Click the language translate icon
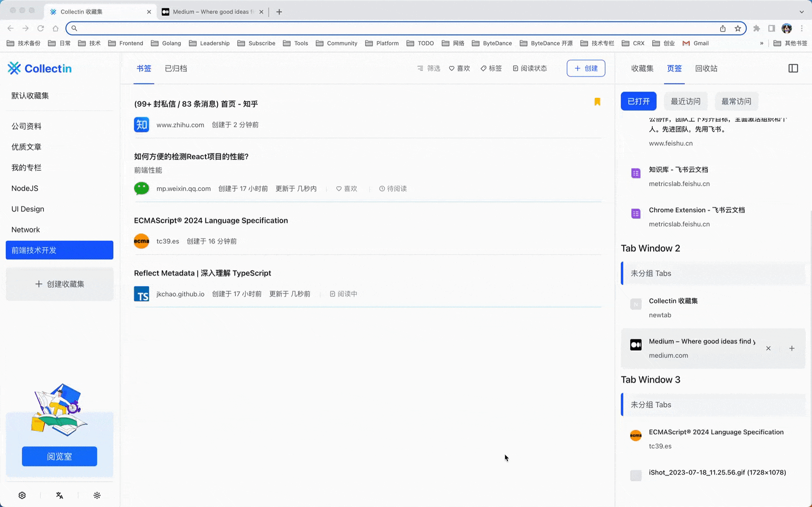This screenshot has width=812, height=507. click(x=60, y=495)
